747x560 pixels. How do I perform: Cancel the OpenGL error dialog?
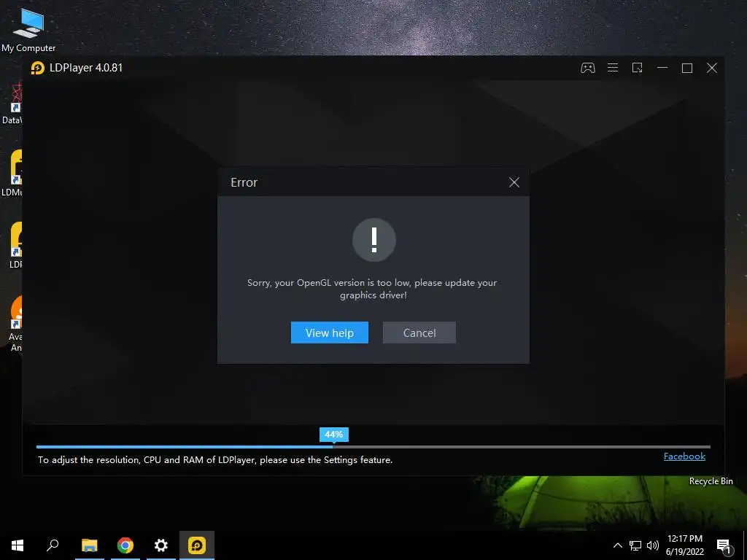tap(419, 332)
